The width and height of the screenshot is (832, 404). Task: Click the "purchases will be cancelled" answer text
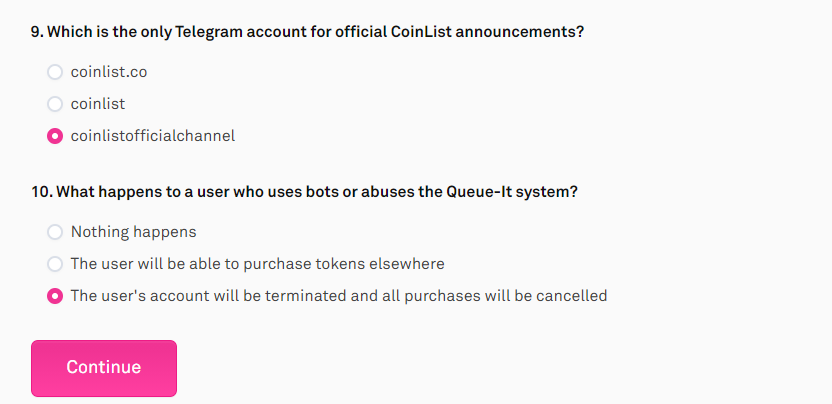[x=339, y=296]
